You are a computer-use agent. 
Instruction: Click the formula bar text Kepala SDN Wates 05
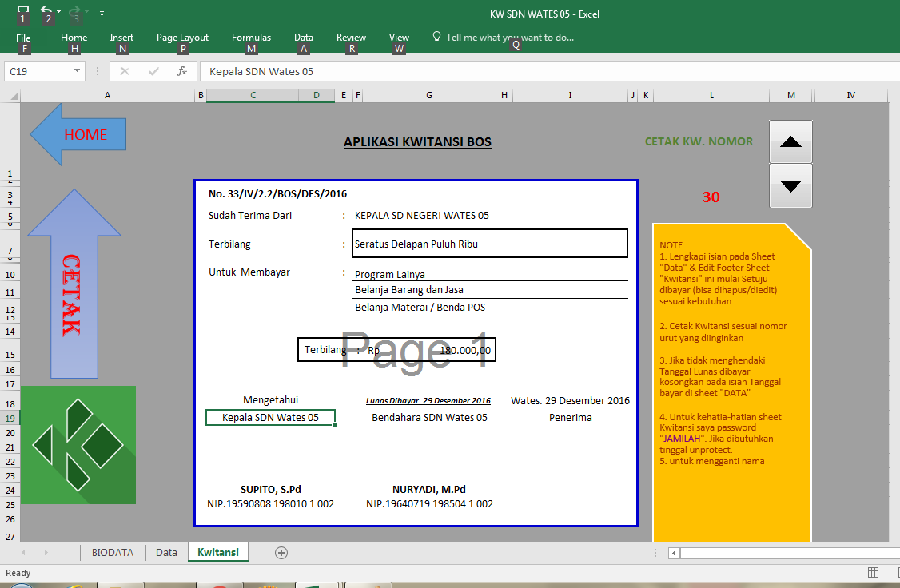tap(261, 71)
